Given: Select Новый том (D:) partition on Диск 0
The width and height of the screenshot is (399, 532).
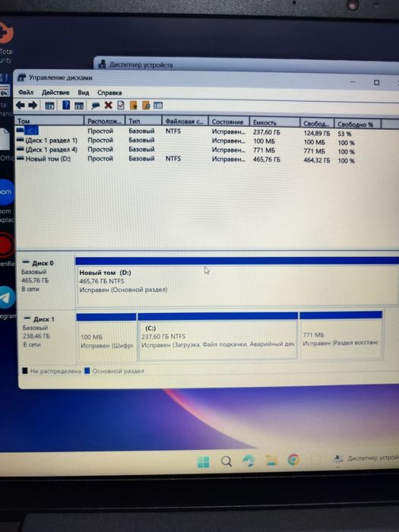Looking at the screenshot, I should pyautogui.click(x=237, y=282).
